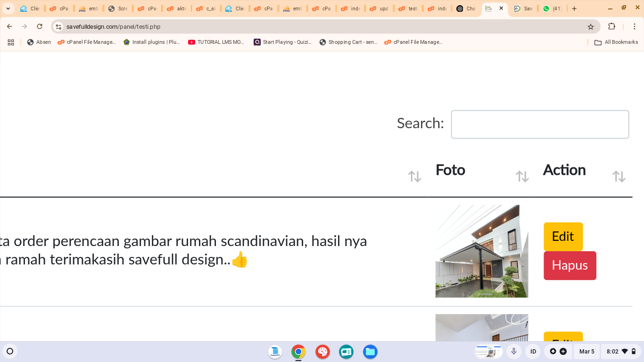Open the paint palette app in shelf
Screen dimensions: 644x362
[x=322, y=352]
